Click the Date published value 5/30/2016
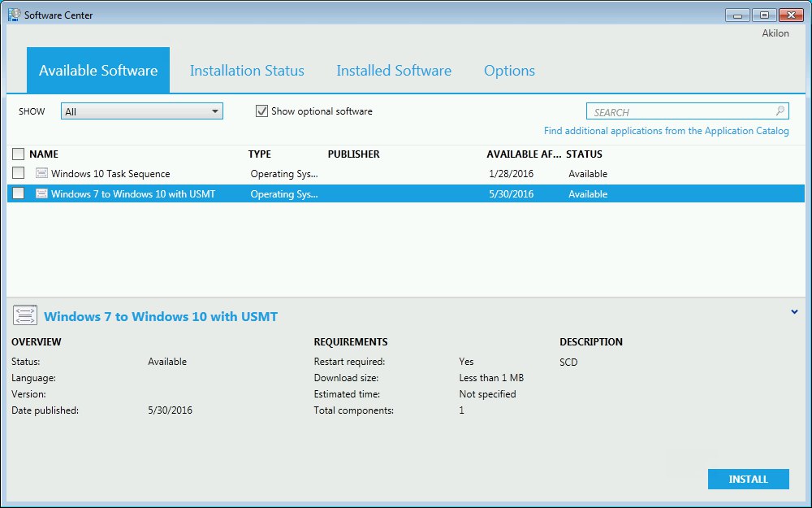Screen dimensions: 812x508 170,410
